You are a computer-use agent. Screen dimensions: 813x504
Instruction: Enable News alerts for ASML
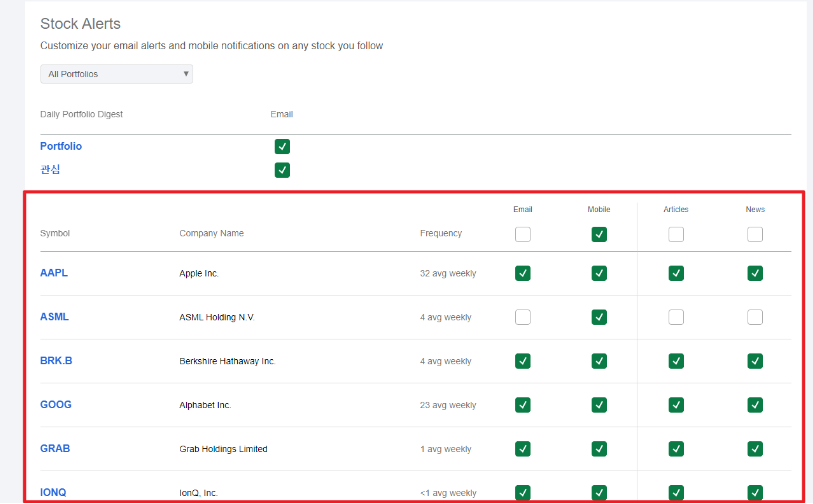point(755,317)
